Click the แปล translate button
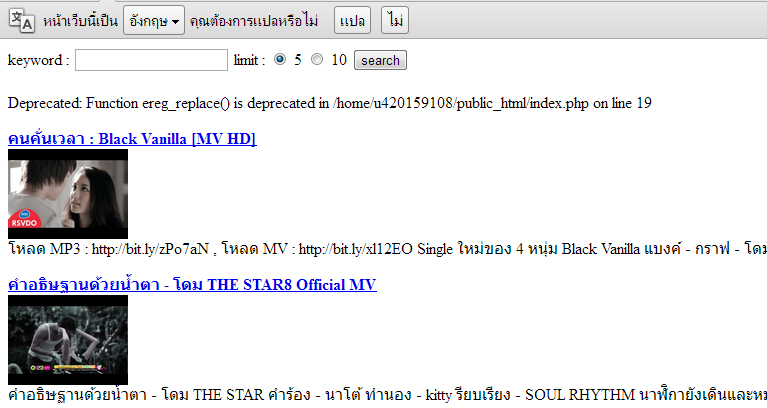Image resolution: width=767 pixels, height=408 pixels. (352, 21)
